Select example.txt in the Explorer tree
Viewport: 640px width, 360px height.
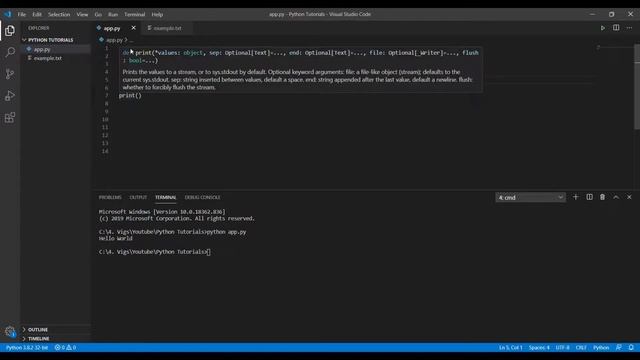[48, 58]
